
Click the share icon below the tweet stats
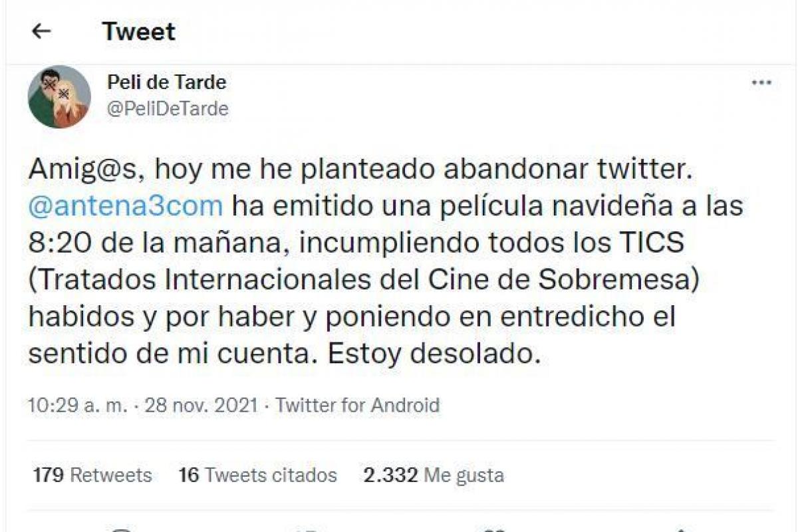tap(680, 529)
